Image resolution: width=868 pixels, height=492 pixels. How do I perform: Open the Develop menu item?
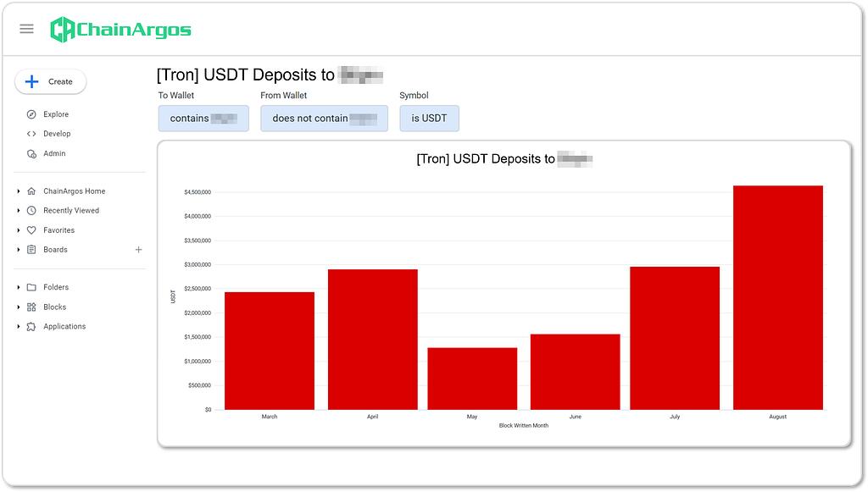(57, 134)
